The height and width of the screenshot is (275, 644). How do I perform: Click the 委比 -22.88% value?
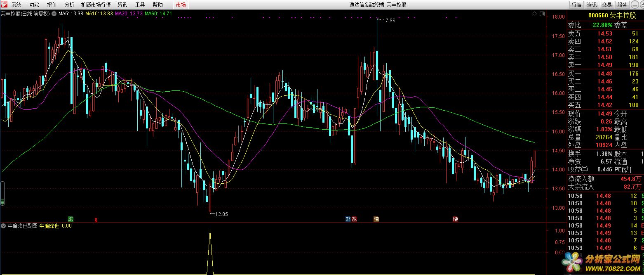coord(602,25)
